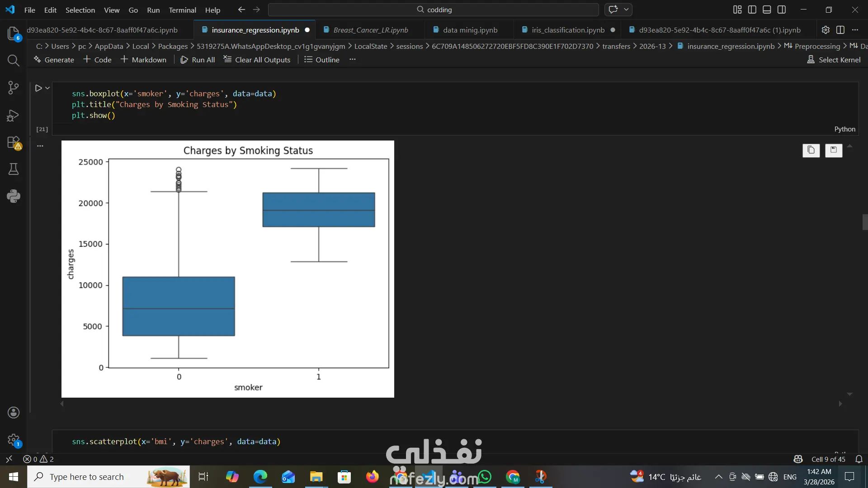Toggle secondary side bar layout button
Viewport: 868px width, 488px height.
(x=781, y=9)
